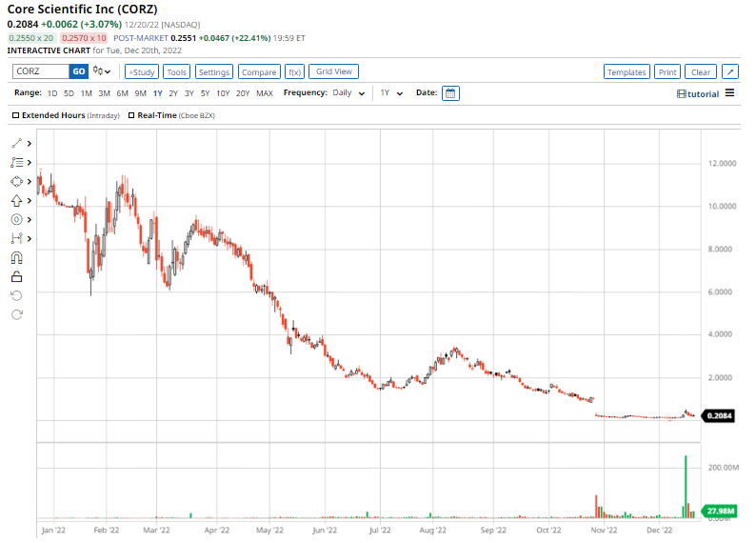Select the trend line drawing tool
756x543 pixels.
(x=17, y=143)
